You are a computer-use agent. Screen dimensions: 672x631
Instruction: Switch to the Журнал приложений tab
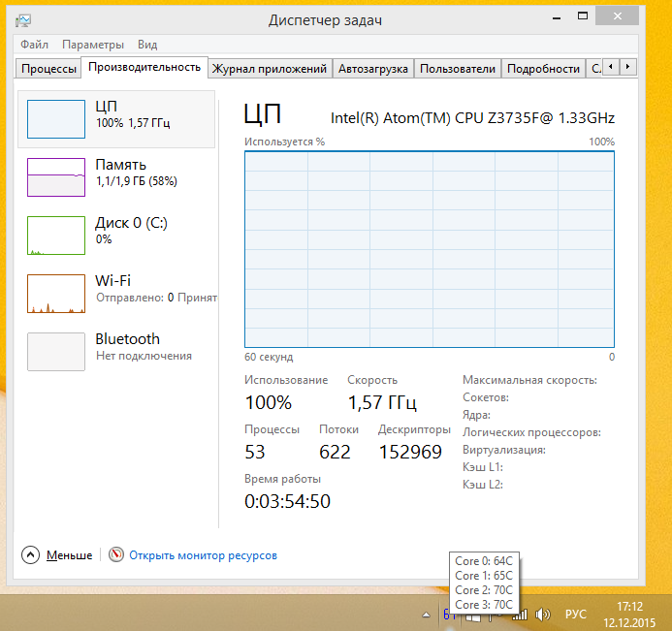270,69
